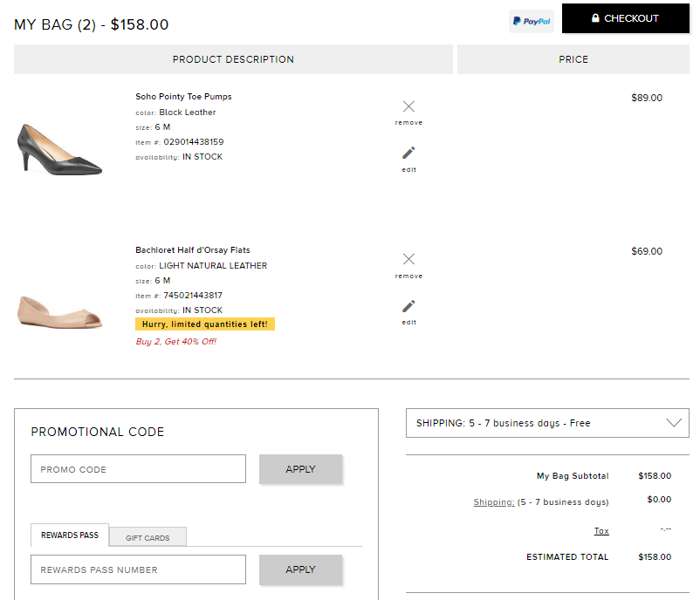Remove Soho Pointy Toe Pumps from bag

(408, 111)
